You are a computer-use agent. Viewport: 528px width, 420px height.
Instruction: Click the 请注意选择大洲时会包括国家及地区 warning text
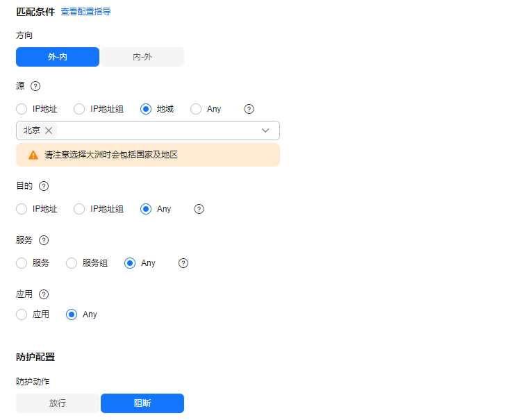coord(111,155)
